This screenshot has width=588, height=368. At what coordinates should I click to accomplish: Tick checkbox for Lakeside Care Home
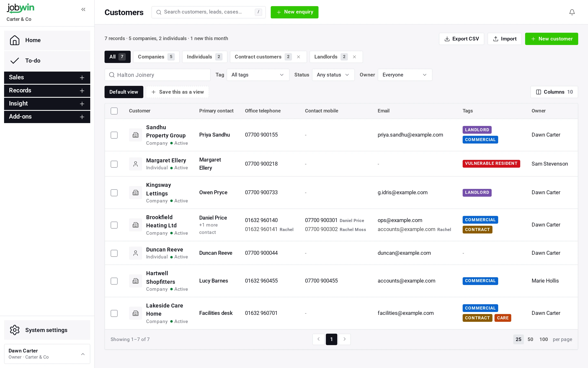point(114,313)
